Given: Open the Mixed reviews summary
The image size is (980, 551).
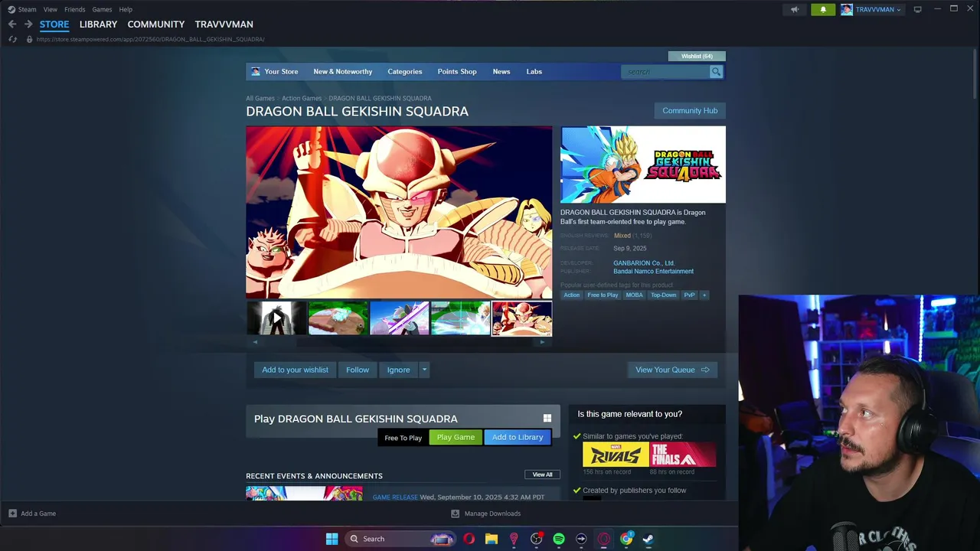Looking at the screenshot, I should [x=622, y=236].
